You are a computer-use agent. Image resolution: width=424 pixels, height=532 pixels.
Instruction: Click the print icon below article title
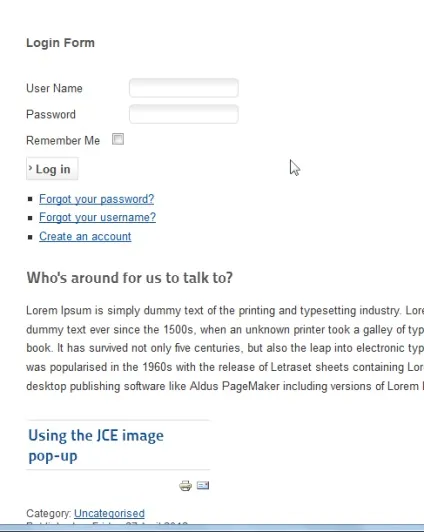click(185, 486)
